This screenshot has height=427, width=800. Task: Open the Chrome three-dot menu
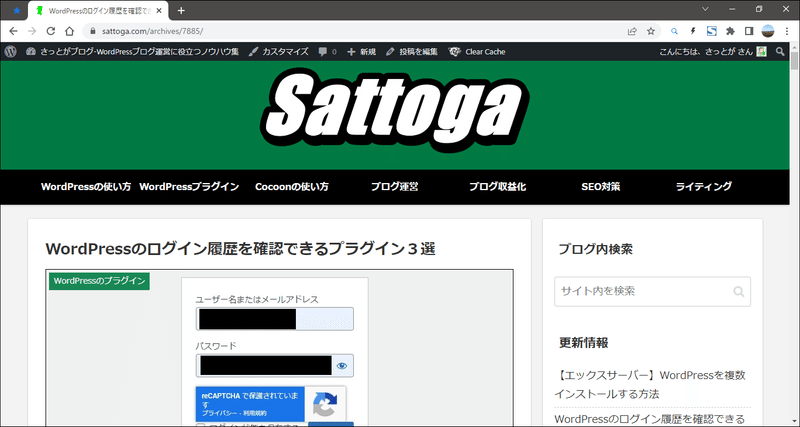pyautogui.click(x=787, y=31)
